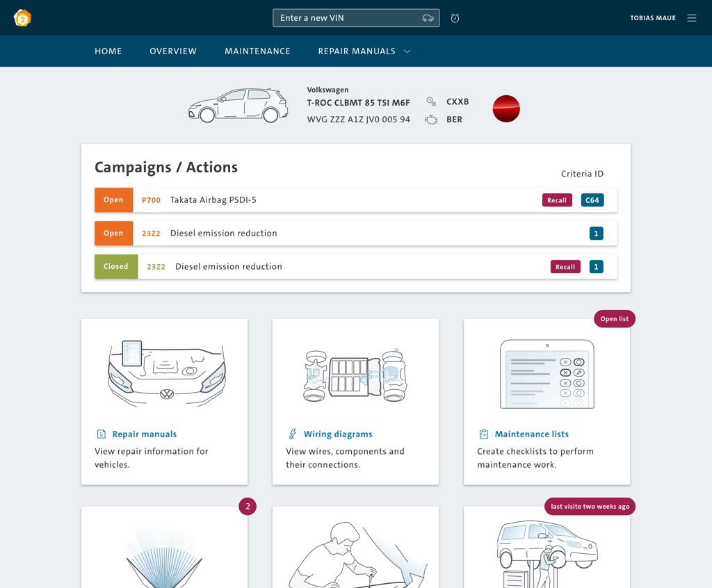Click the Recall tag on the Closed row
Viewport: 712px width, 588px height.
[565, 267]
